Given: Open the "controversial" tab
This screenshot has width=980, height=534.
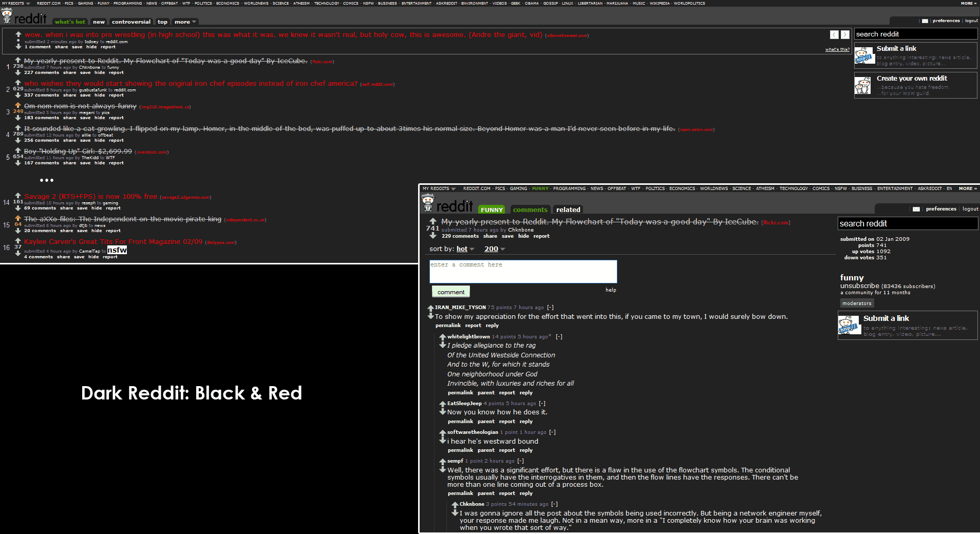Looking at the screenshot, I should point(131,22).
